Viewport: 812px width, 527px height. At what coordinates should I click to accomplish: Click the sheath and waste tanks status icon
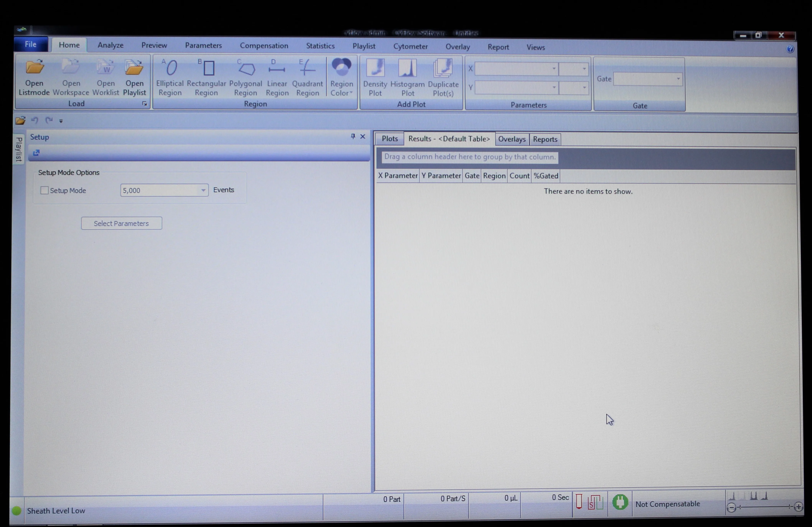595,502
